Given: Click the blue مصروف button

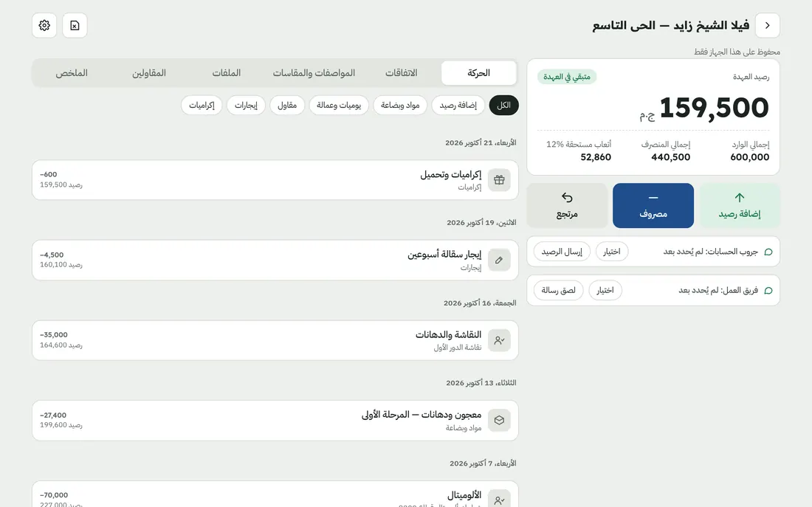Looking at the screenshot, I should click(653, 206).
